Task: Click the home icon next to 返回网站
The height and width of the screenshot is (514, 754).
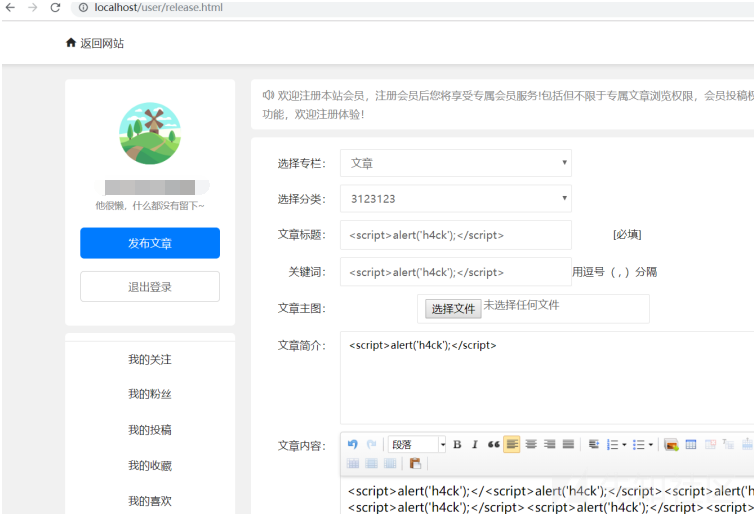Action: (x=71, y=43)
